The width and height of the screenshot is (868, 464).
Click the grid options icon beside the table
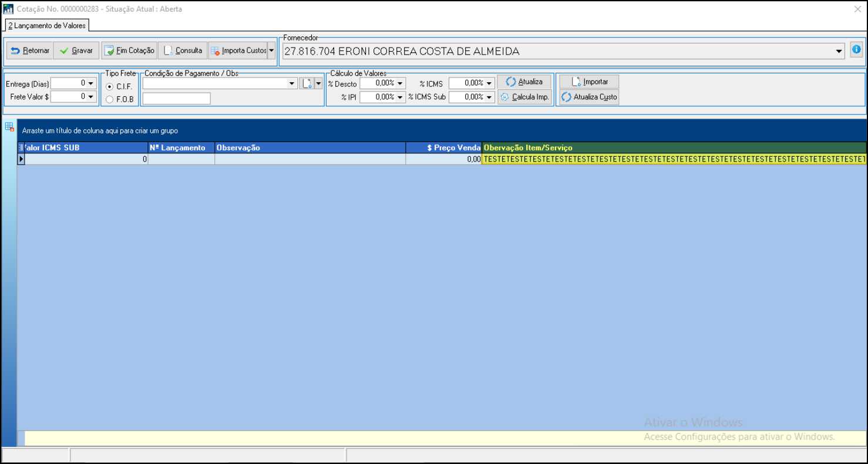tap(9, 126)
